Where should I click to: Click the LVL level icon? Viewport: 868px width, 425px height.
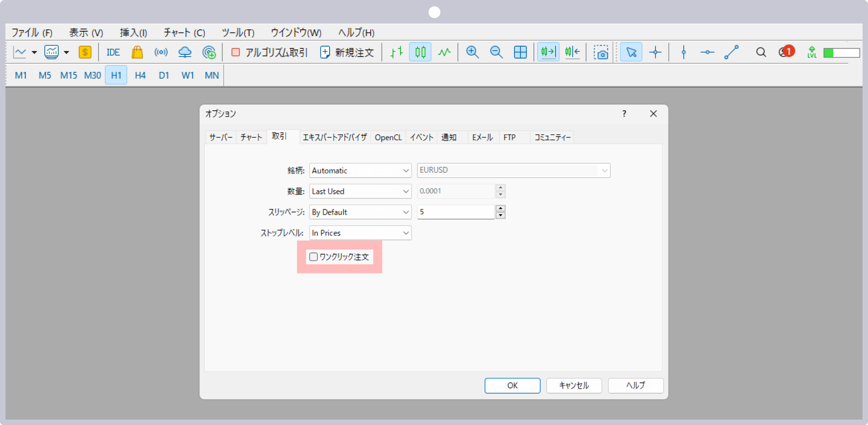812,52
